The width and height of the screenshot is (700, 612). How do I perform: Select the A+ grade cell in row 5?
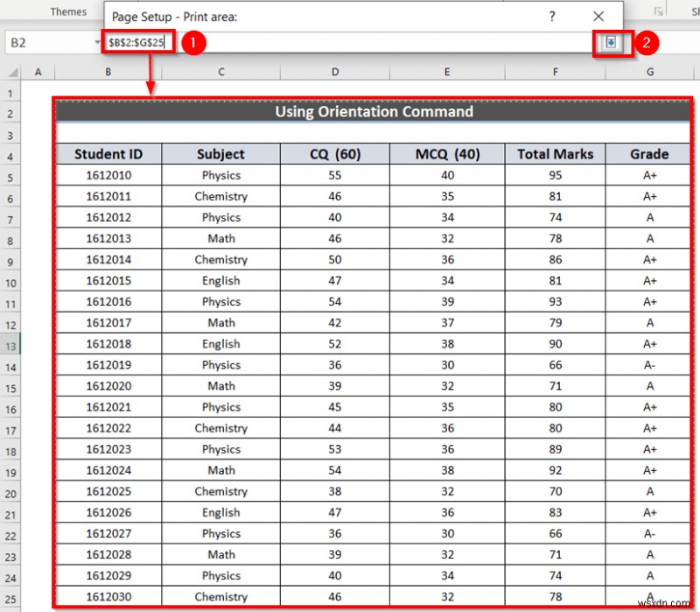[x=649, y=175]
